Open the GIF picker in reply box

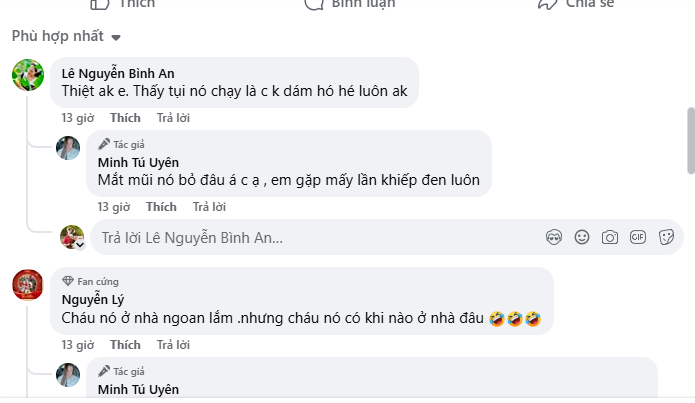637,237
